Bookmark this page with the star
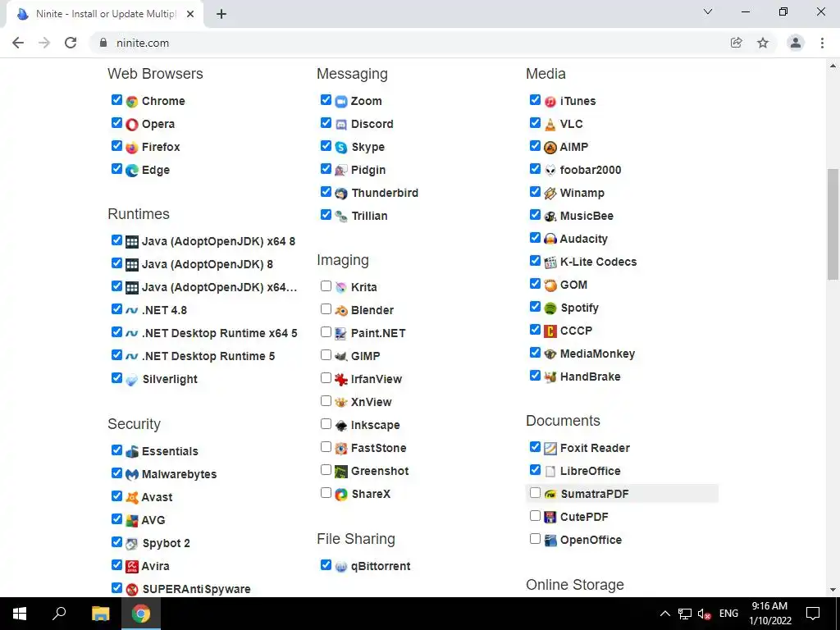840x630 pixels. click(x=763, y=43)
